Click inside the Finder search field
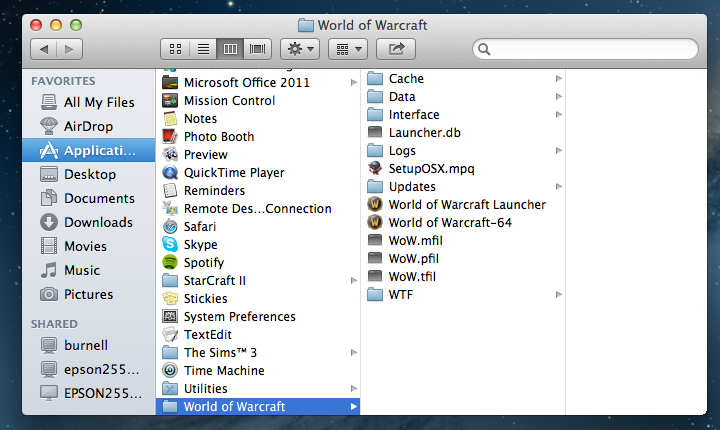Viewport: 720px width, 430px height. tap(590, 48)
